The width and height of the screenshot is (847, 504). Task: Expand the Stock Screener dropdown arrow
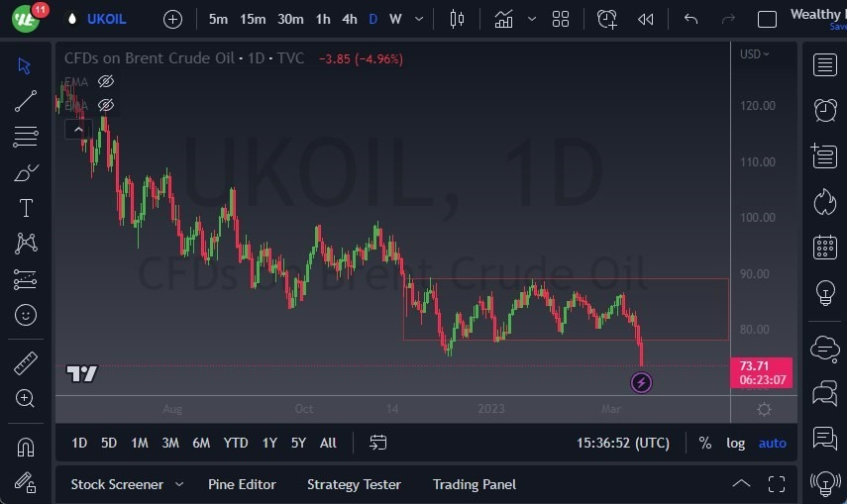(179, 484)
